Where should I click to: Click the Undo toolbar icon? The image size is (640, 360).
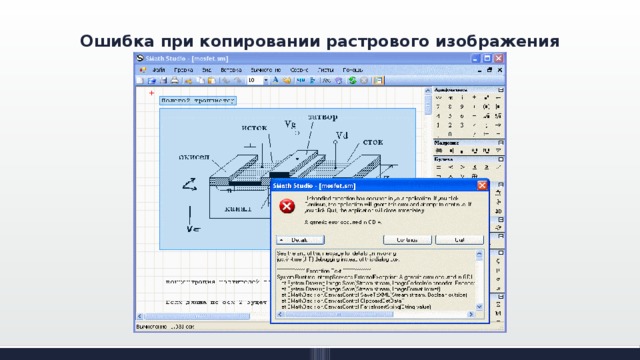coord(225,81)
